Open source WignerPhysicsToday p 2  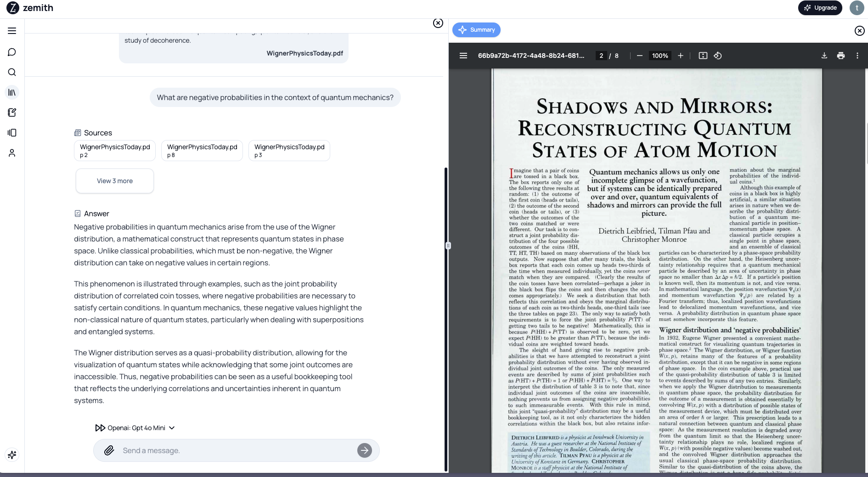pyautogui.click(x=115, y=151)
